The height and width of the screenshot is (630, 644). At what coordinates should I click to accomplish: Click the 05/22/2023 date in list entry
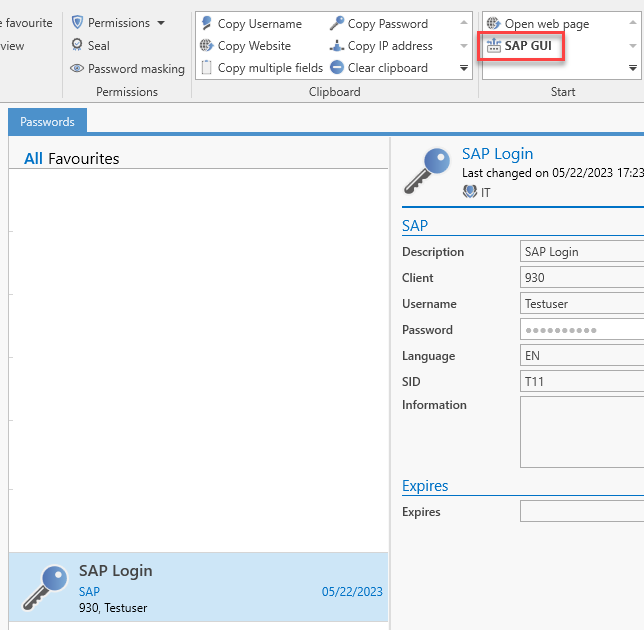coord(352,591)
